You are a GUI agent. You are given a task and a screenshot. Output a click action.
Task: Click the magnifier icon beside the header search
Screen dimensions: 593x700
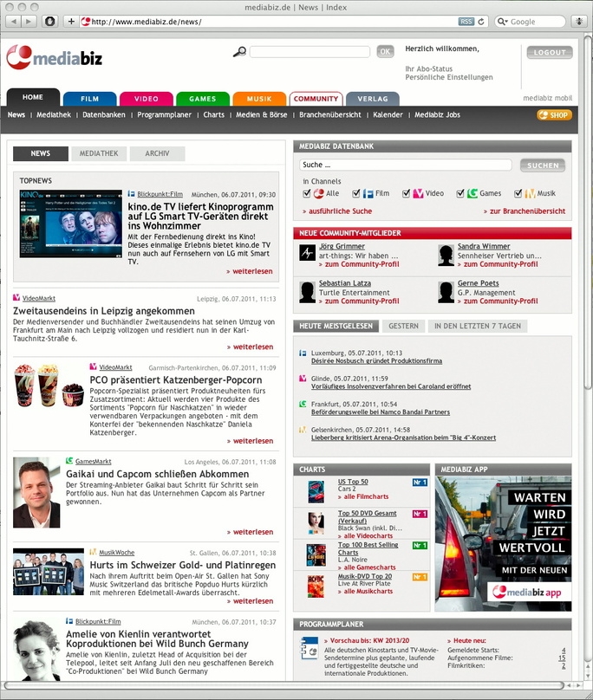pos(239,52)
